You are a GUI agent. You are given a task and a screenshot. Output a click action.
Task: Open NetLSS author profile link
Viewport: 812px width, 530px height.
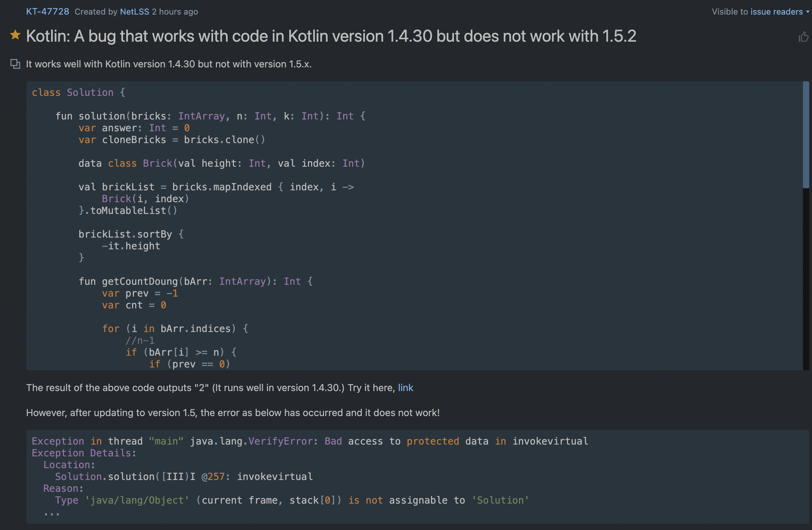pos(134,11)
